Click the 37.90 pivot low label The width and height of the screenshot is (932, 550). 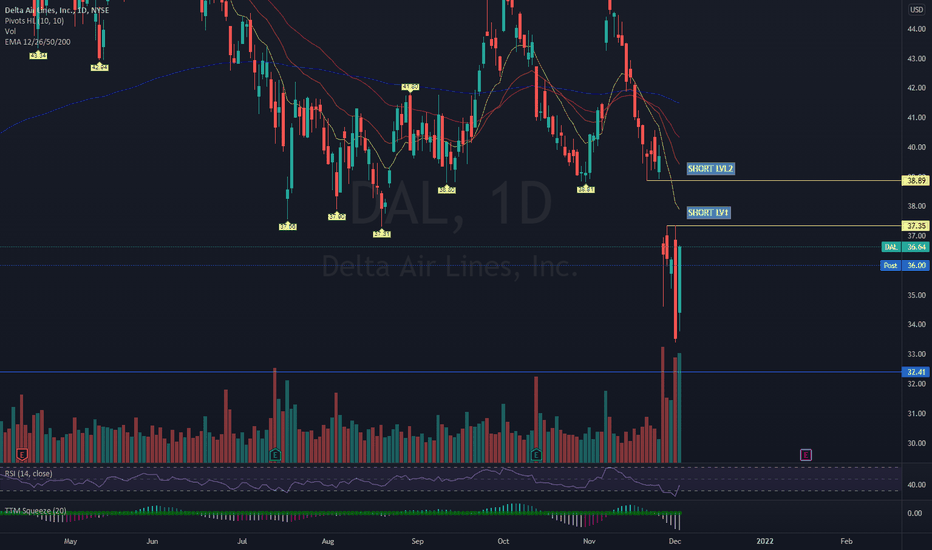click(x=337, y=216)
